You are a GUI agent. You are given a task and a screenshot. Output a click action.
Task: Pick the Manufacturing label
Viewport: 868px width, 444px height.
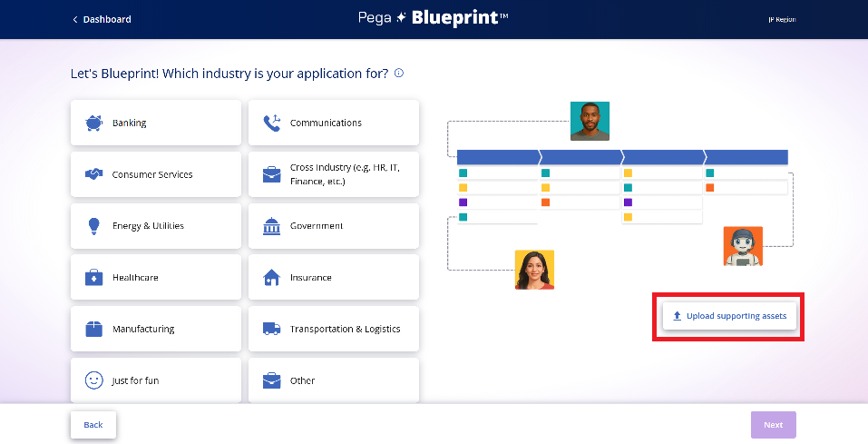143,329
